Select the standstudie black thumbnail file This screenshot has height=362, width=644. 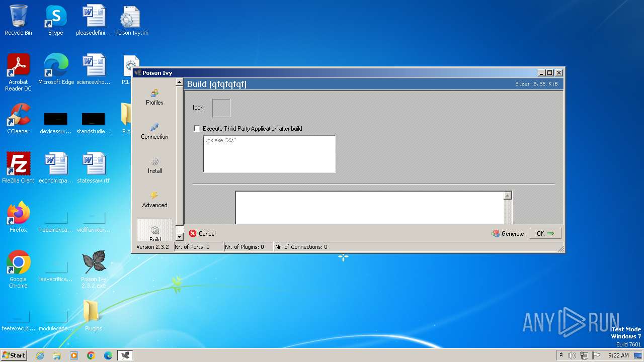click(x=94, y=123)
